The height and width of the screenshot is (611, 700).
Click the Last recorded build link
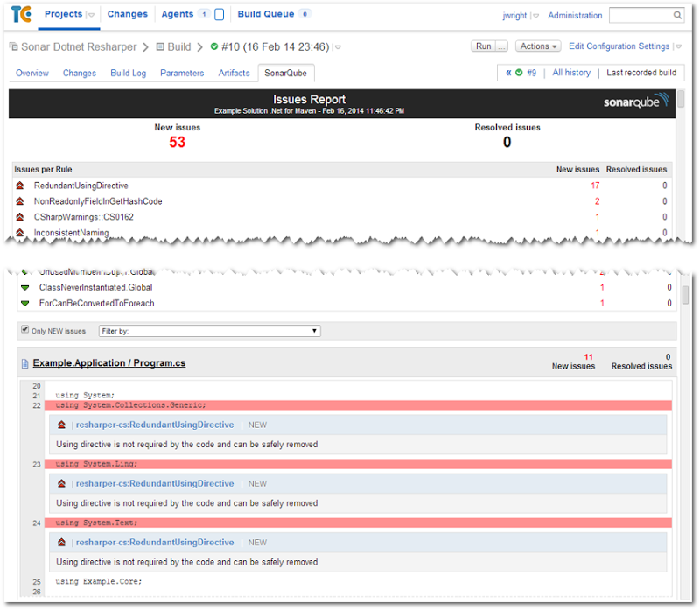[641, 73]
